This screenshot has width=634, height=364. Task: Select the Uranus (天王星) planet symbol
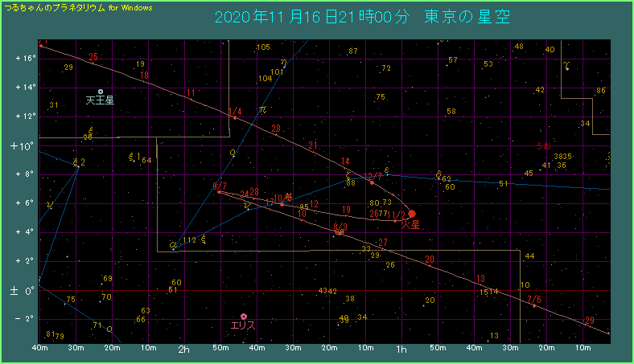point(101,92)
